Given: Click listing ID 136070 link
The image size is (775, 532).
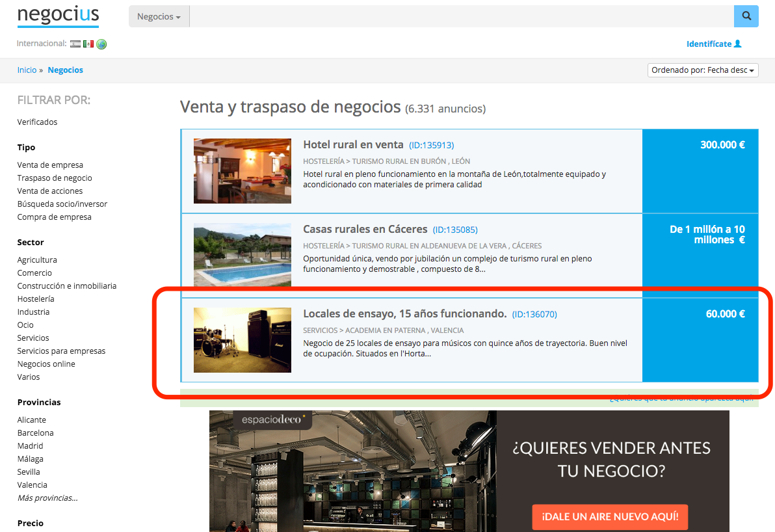Looking at the screenshot, I should (x=534, y=315).
